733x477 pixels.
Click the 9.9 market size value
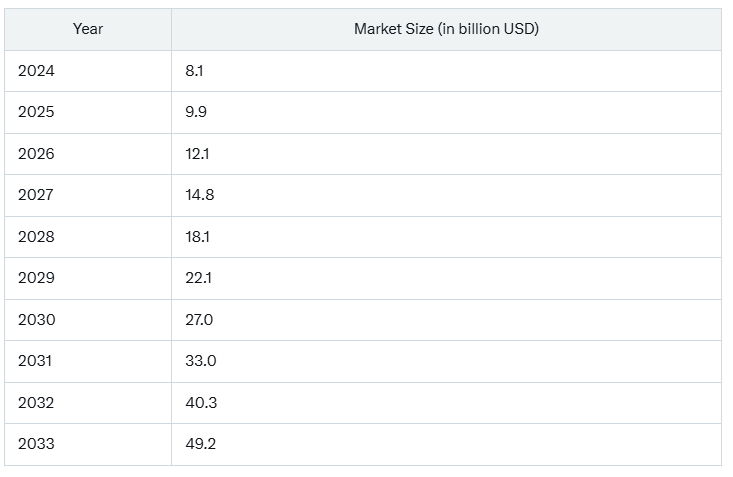(x=196, y=112)
